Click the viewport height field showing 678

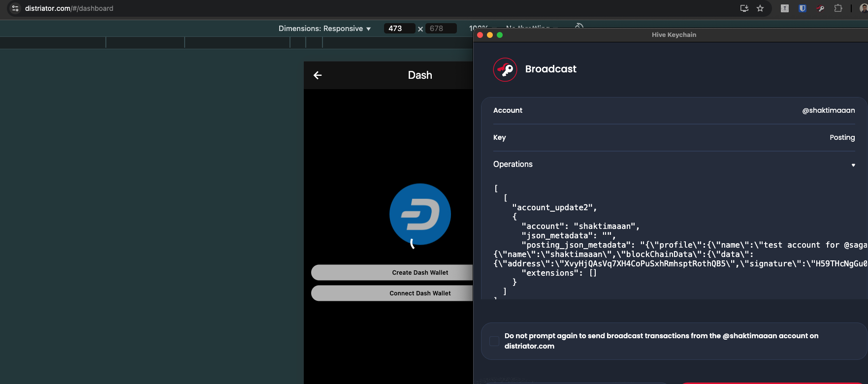441,29
